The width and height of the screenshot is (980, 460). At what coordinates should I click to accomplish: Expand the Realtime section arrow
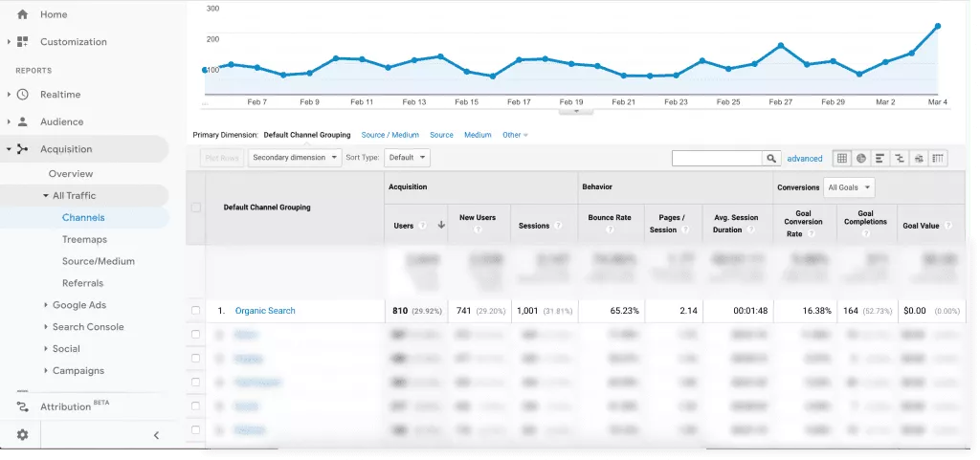pyautogui.click(x=9, y=95)
